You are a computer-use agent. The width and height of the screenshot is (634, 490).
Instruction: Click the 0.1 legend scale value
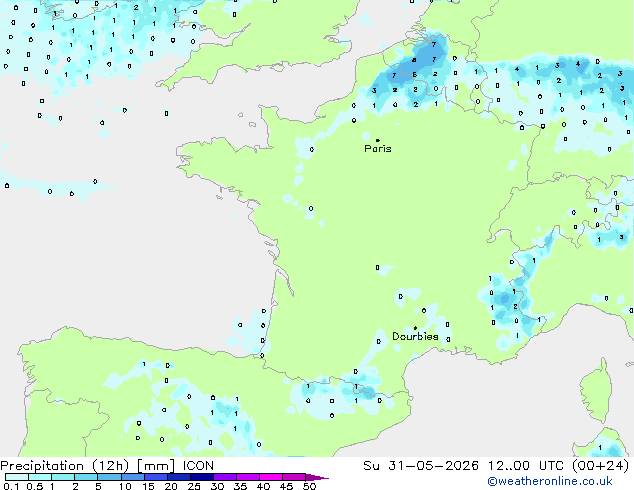pyautogui.click(x=11, y=486)
